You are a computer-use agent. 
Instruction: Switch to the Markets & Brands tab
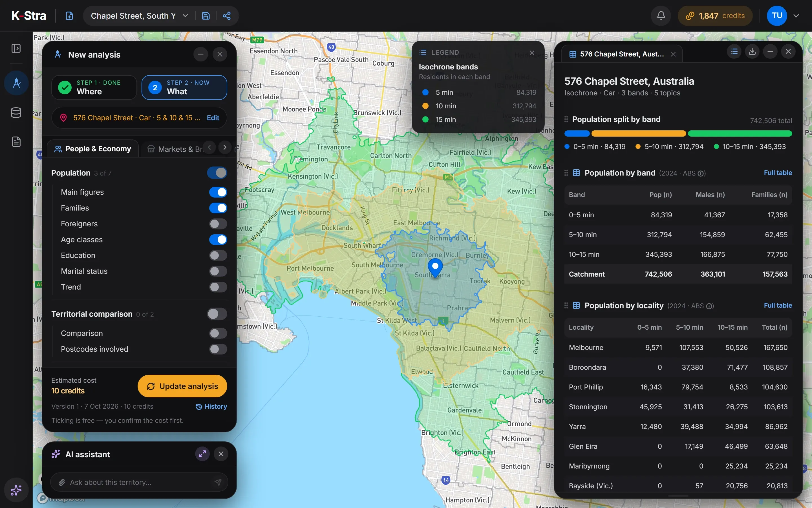click(175, 149)
